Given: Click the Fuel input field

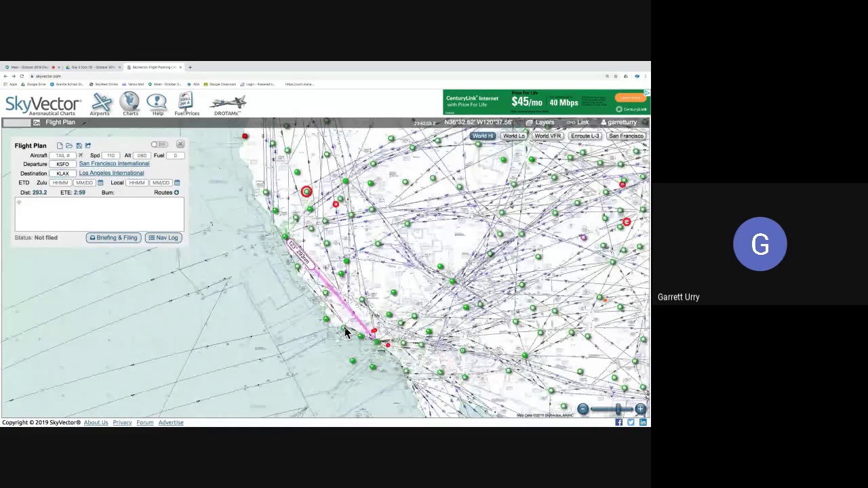Looking at the screenshot, I should pos(175,155).
